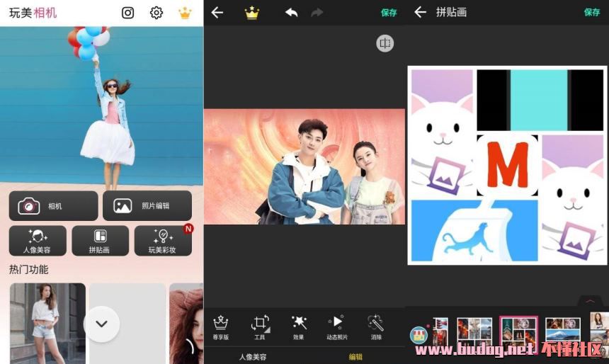
Task: Select the red-haired woman thumbnail
Action: (x=186, y=323)
